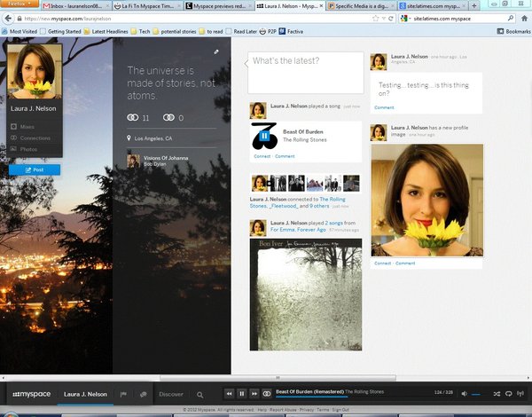Click Connect under the Beast Of Burden post

(262, 156)
